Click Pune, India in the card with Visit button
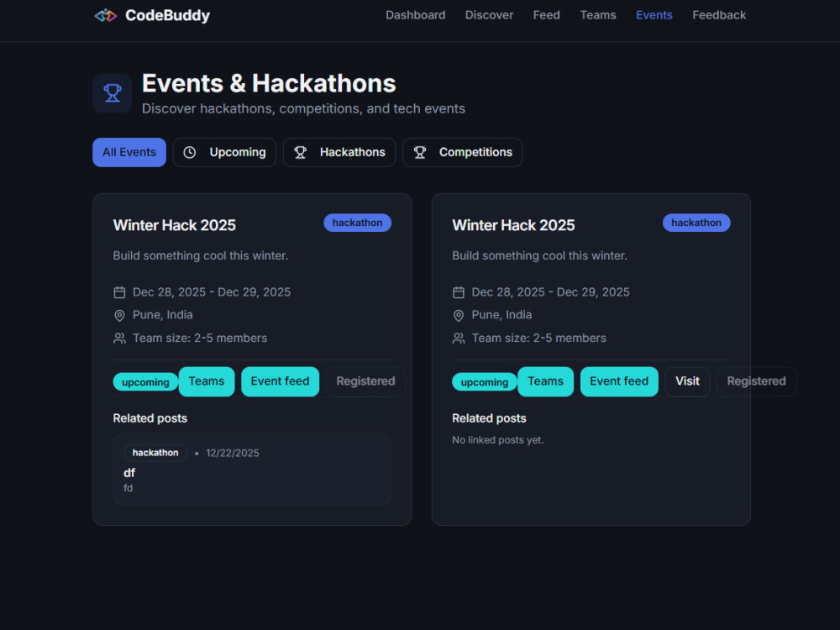Screen dimensions: 840x630 click(x=502, y=315)
